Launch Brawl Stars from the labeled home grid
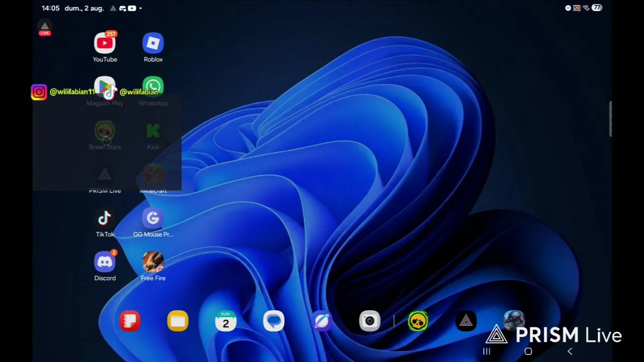 tap(105, 131)
